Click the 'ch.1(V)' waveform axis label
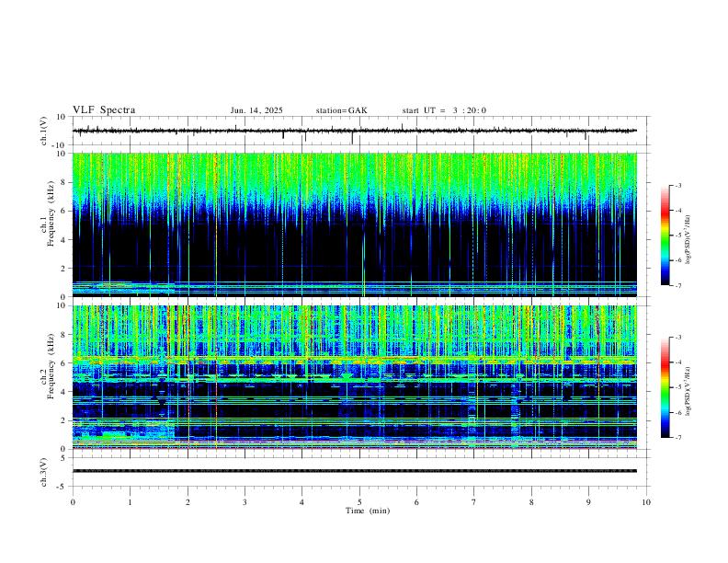Viewport: 728px width, 563px height. tap(44, 131)
